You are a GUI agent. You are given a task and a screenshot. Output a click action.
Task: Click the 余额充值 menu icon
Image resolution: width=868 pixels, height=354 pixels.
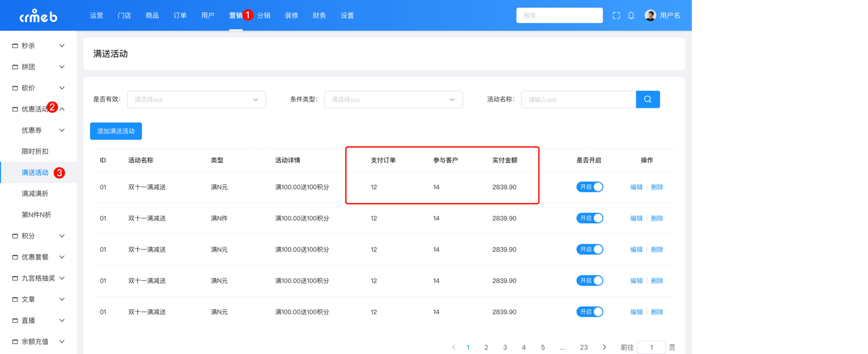pos(15,342)
